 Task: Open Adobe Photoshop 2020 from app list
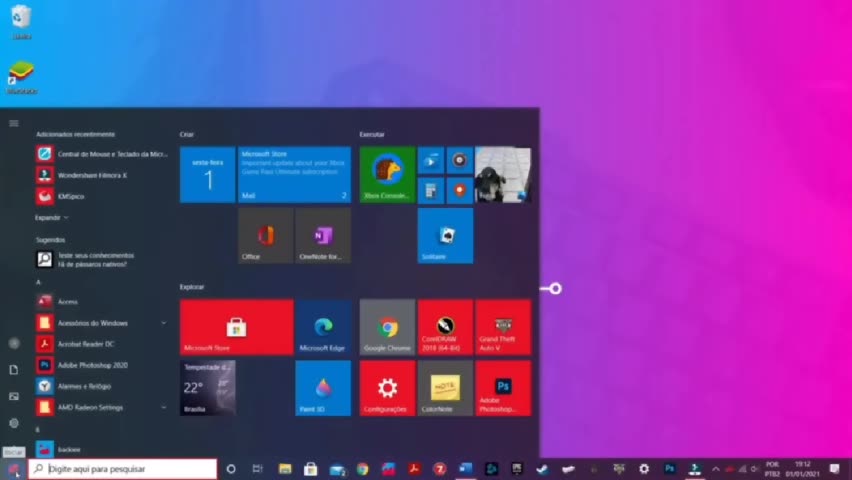coord(92,365)
